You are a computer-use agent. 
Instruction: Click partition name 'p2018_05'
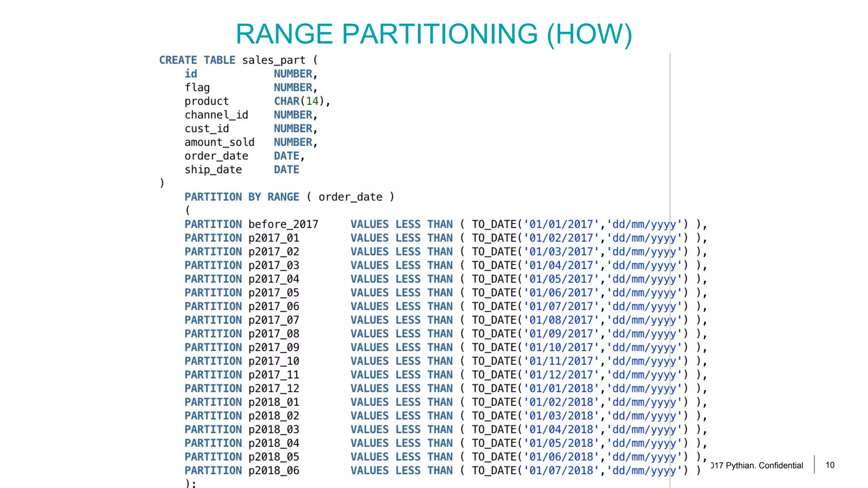[x=274, y=457]
